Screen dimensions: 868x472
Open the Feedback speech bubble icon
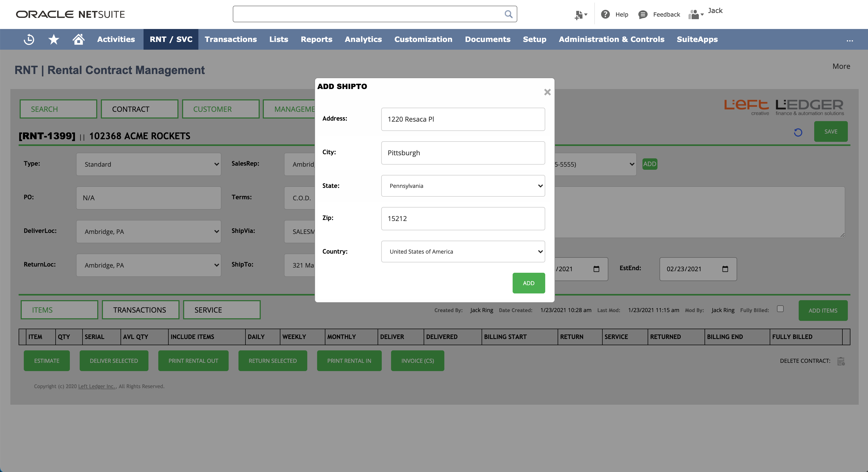[x=642, y=14]
